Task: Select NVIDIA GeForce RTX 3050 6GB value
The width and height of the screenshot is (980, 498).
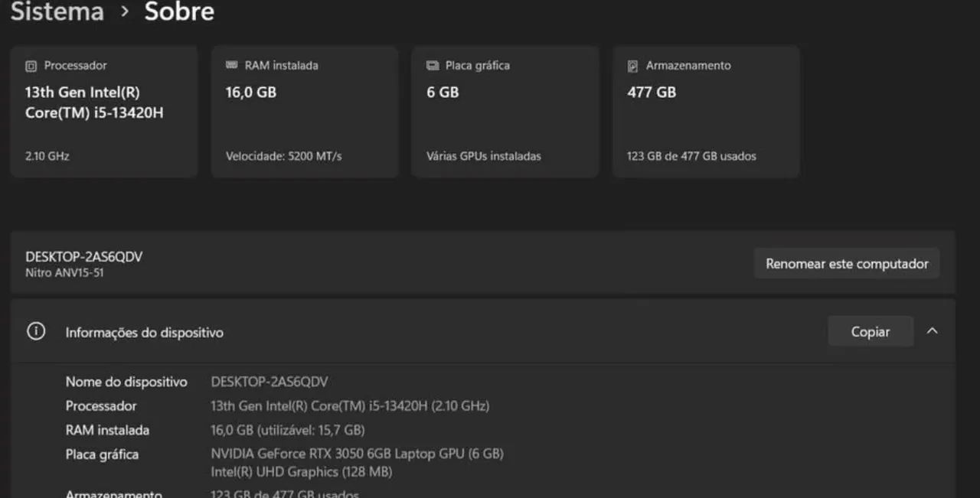Action: click(358, 454)
